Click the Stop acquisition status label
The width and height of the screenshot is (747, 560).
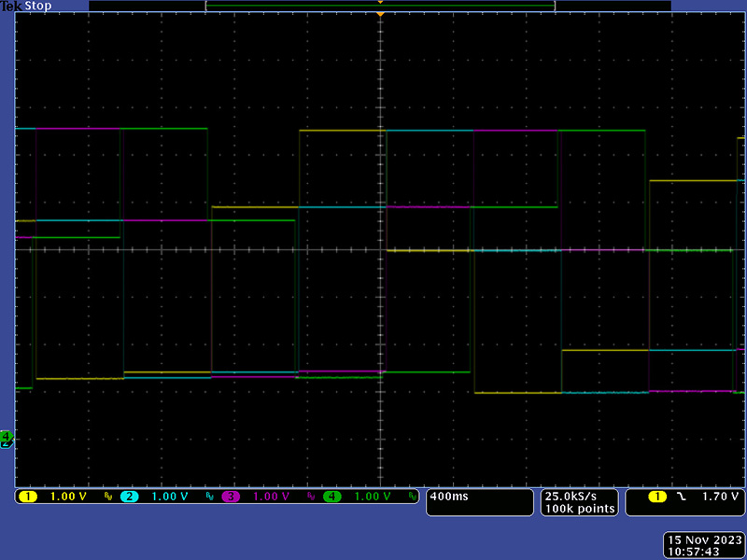38,6
